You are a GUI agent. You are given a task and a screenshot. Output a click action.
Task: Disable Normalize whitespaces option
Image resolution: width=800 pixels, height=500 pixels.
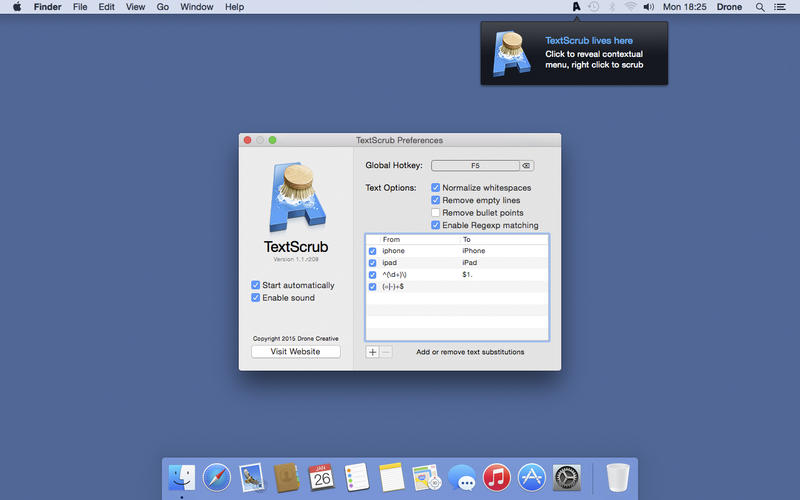[435, 188]
